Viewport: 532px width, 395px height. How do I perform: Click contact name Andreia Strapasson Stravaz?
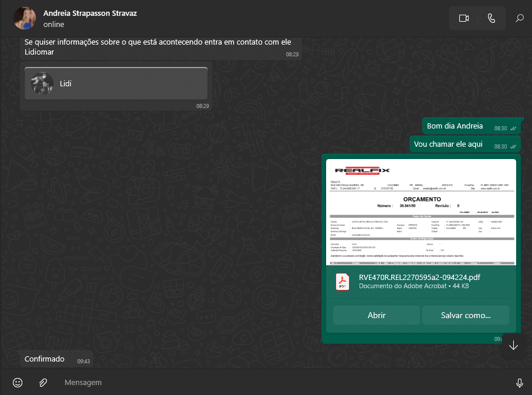[90, 13]
